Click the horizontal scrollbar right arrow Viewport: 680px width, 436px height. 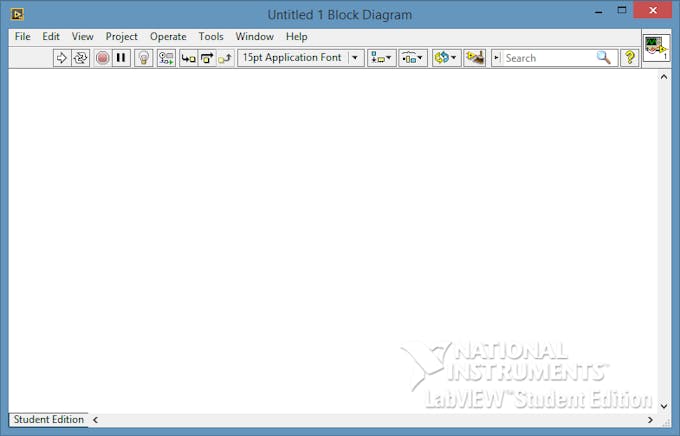pos(650,420)
